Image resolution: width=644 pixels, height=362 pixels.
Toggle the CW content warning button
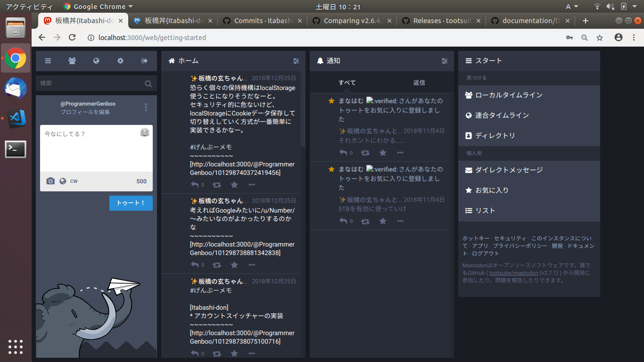click(74, 181)
